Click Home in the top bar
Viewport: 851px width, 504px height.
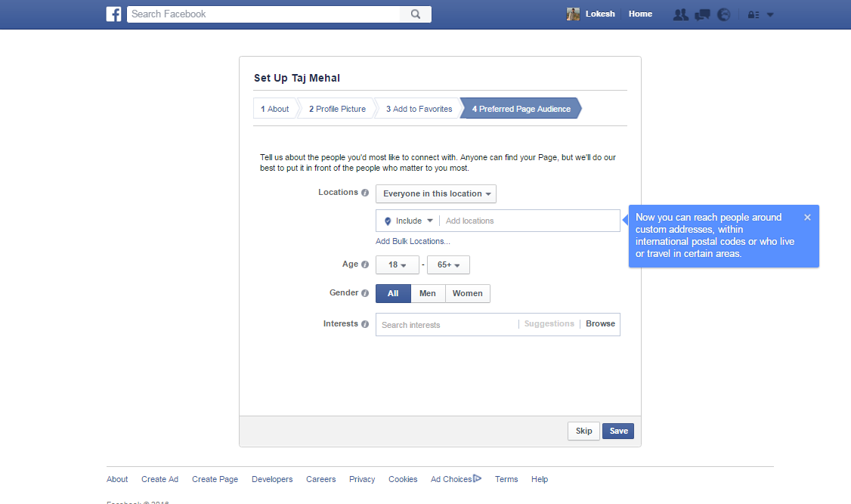[640, 14]
